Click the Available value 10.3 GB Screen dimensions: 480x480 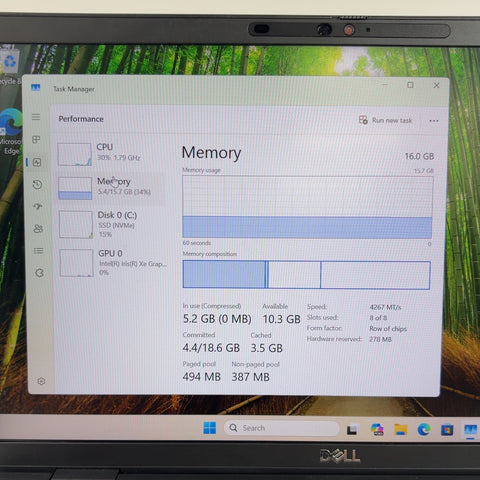point(282,319)
